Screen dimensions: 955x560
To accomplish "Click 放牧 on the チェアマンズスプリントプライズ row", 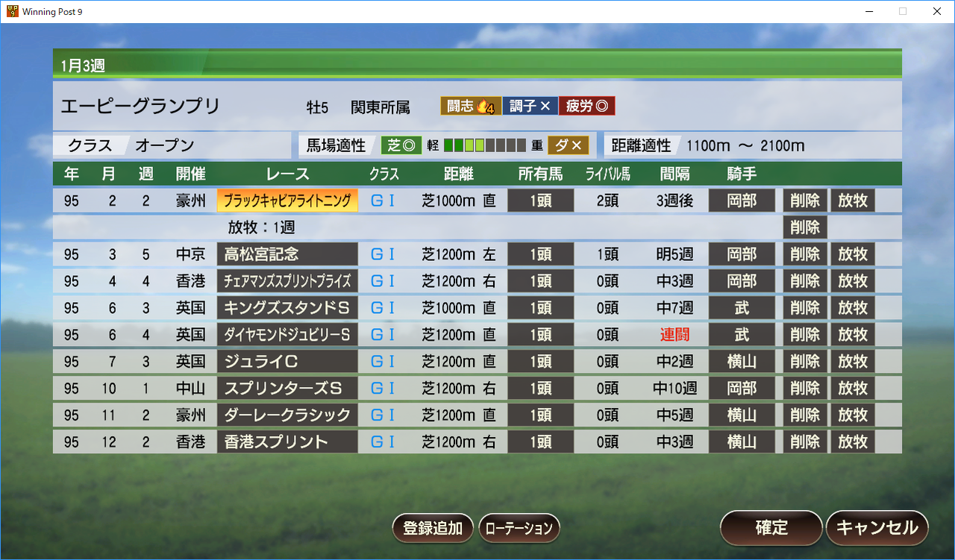I will (x=853, y=281).
